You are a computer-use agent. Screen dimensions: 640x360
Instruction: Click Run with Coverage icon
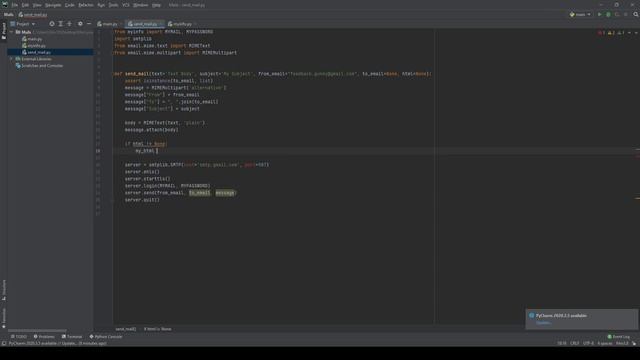[617, 14]
